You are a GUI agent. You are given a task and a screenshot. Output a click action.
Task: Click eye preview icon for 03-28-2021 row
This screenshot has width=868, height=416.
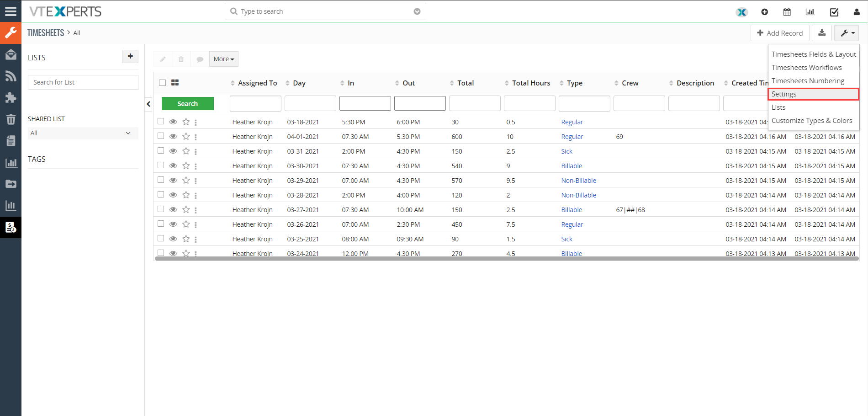(173, 195)
